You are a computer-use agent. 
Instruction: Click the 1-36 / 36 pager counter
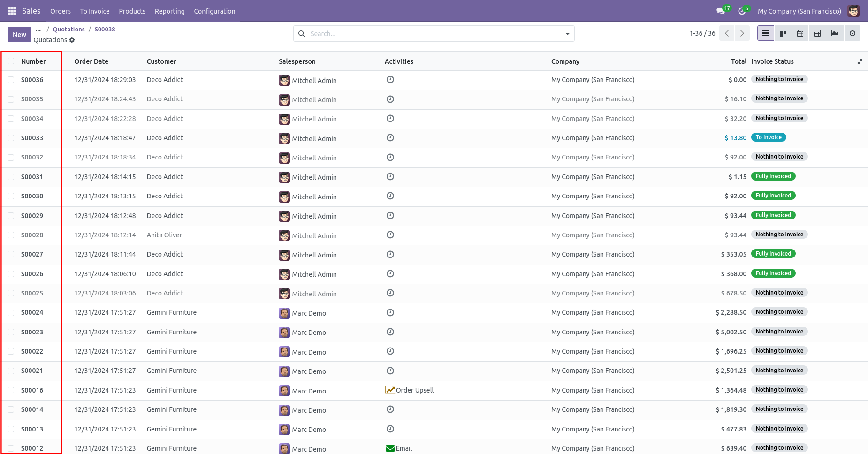[x=702, y=33]
